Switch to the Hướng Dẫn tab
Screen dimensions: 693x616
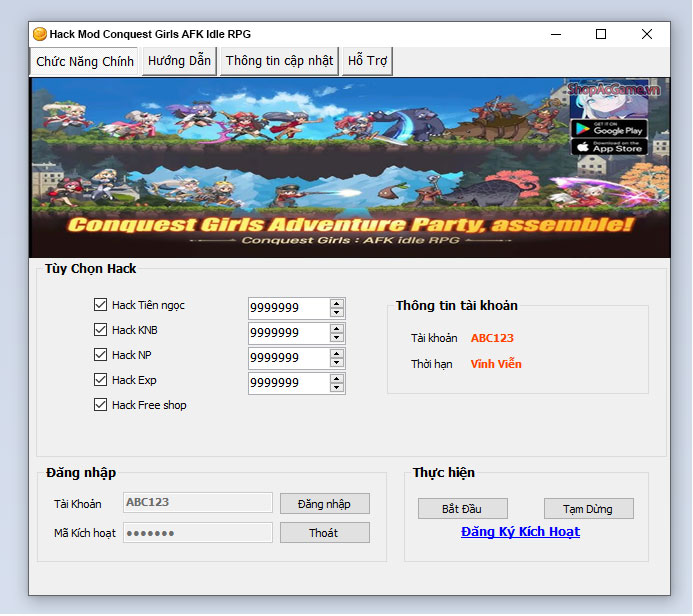click(x=179, y=61)
